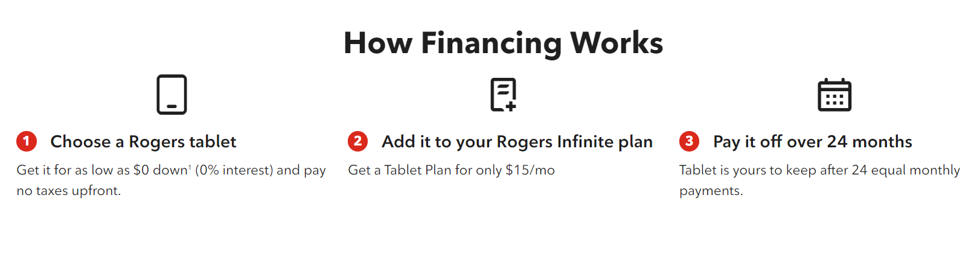Click the document with plus sign icon
The width and height of the screenshot is (980, 259).
tap(503, 95)
